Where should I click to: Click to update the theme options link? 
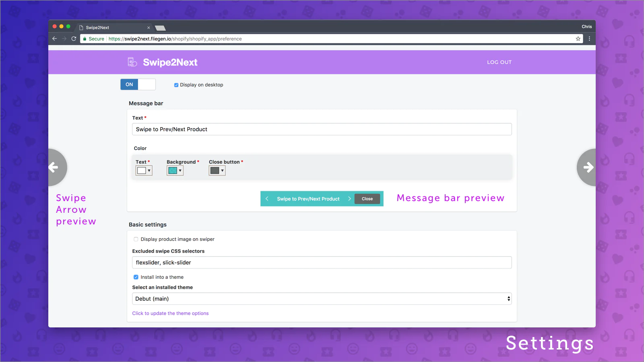(x=171, y=313)
